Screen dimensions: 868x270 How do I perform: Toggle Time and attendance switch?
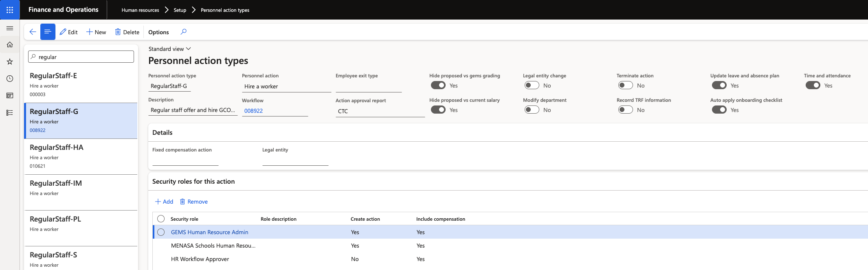coord(813,85)
